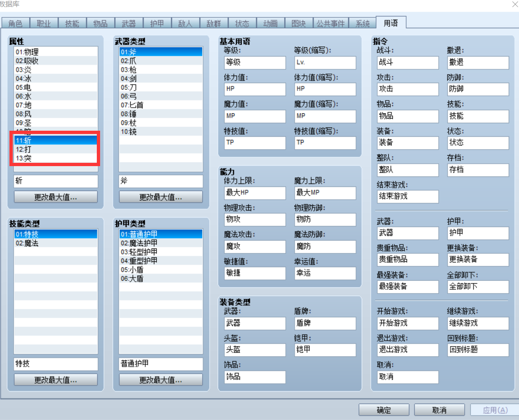Image resolution: width=519 pixels, height=420 pixels.
Task: Select 03:炎 attribute row
Action: [x=56, y=70]
